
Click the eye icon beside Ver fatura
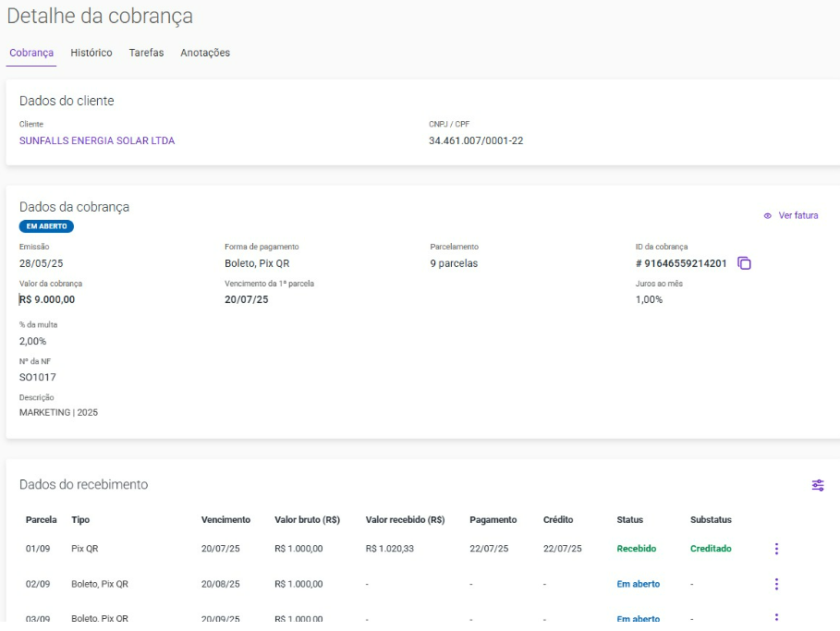pyautogui.click(x=767, y=215)
